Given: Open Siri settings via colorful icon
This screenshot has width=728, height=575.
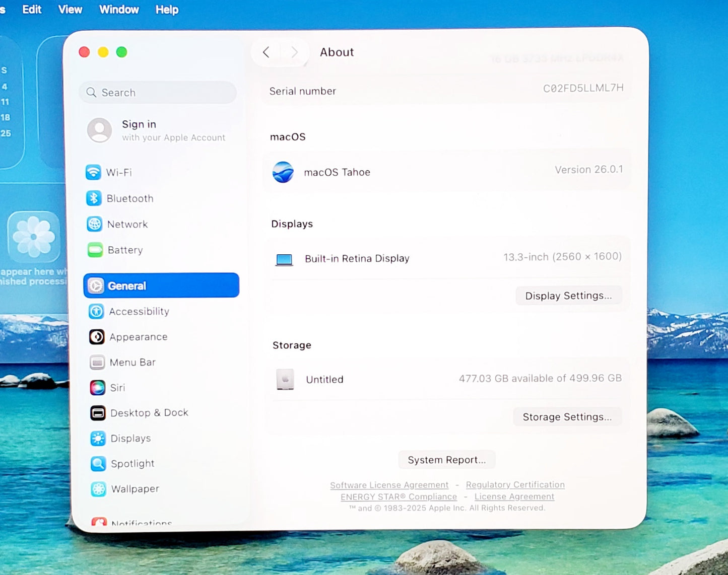Looking at the screenshot, I should (97, 388).
